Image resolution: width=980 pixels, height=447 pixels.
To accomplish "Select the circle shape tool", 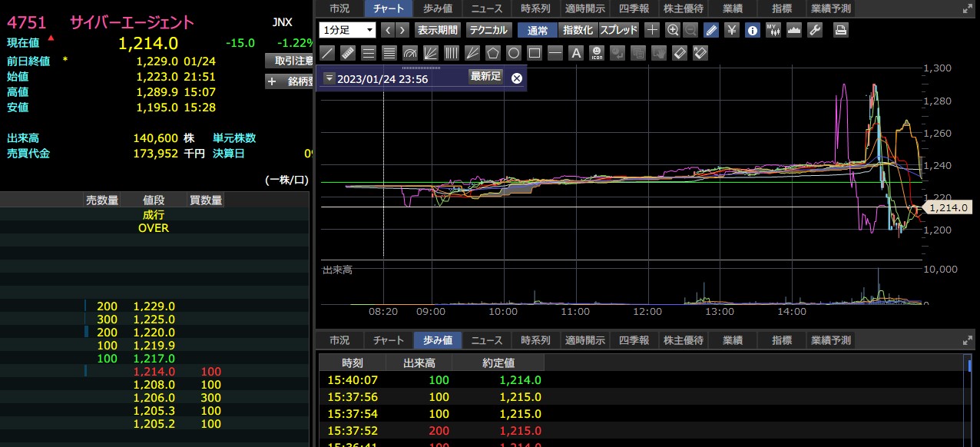I will pos(513,53).
